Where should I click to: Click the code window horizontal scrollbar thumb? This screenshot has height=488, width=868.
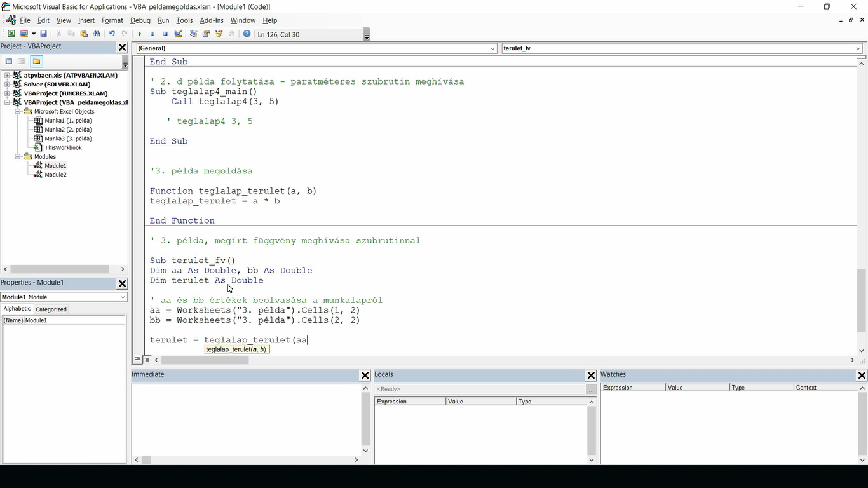point(205,360)
